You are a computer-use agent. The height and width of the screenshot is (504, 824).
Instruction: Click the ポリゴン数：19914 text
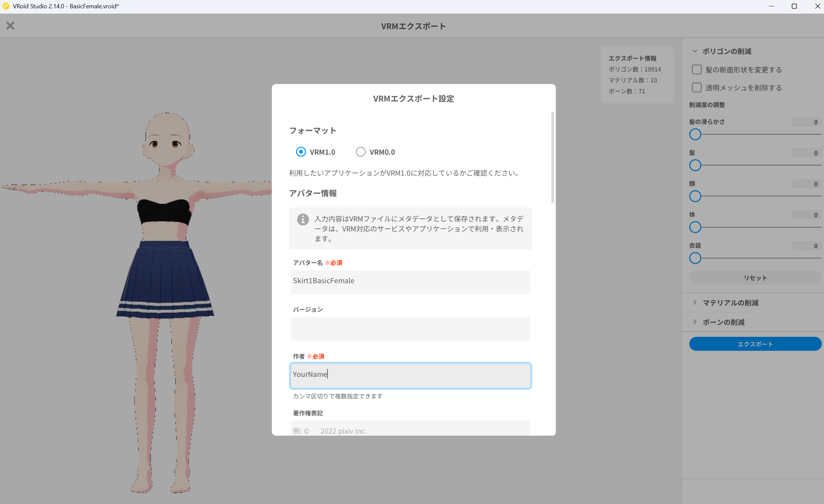pyautogui.click(x=634, y=69)
